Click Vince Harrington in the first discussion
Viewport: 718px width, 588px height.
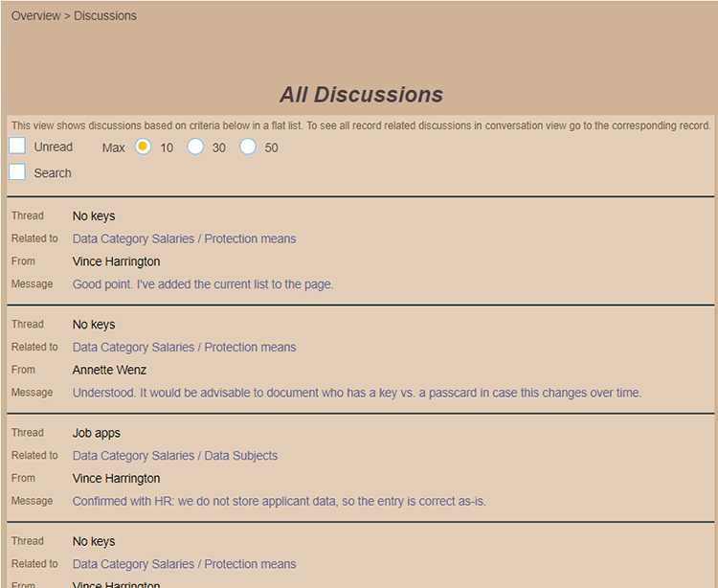[116, 261]
